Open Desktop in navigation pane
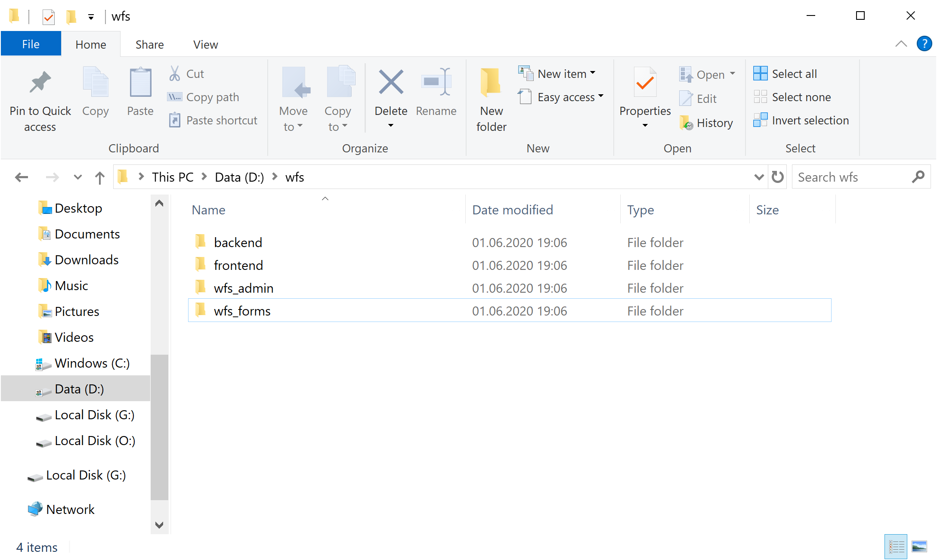Viewport: 937px width, 560px height. point(71,208)
